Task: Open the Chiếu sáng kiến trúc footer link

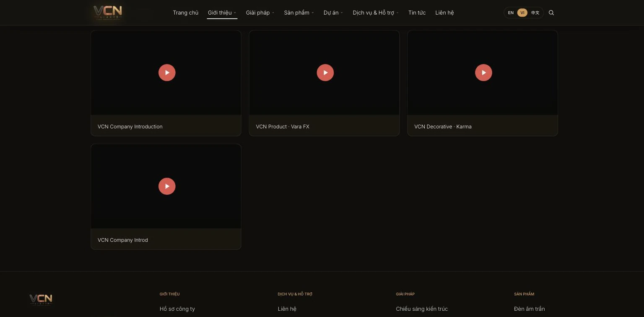Action: point(422,309)
